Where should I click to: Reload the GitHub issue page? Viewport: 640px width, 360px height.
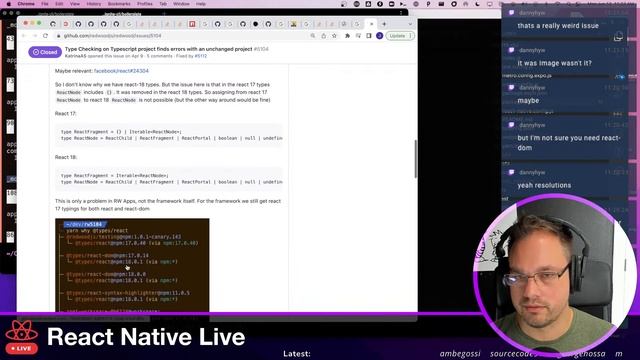pos(45,36)
